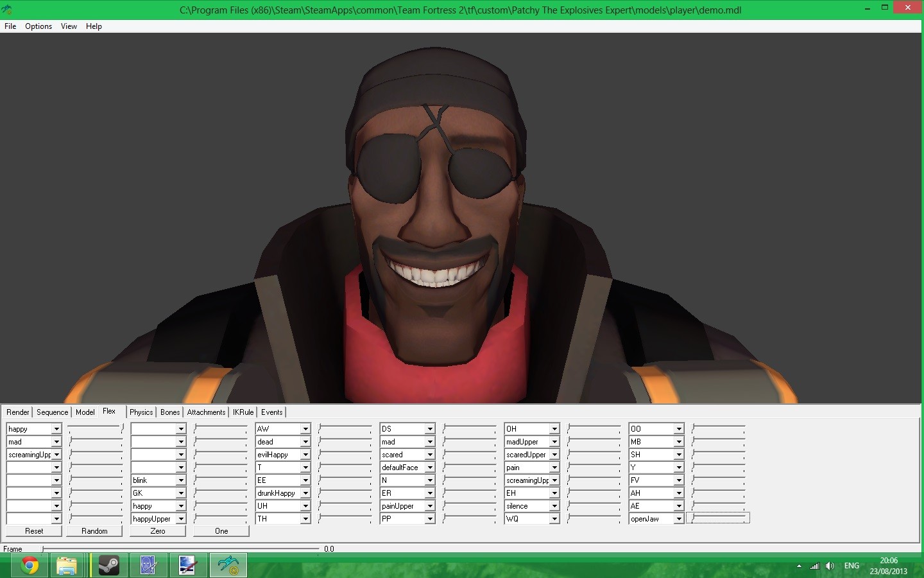Screen dimensions: 924x578
Task: Switch to the Physics tab
Action: 141,412
